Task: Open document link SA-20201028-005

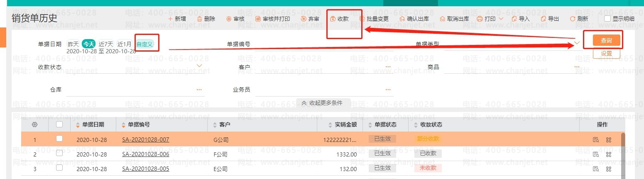Action: pos(146,169)
